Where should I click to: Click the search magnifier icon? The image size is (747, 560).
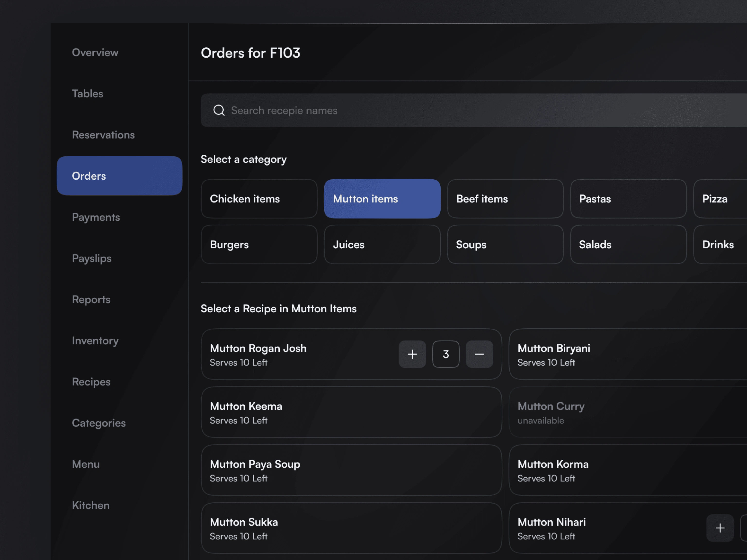(x=219, y=110)
